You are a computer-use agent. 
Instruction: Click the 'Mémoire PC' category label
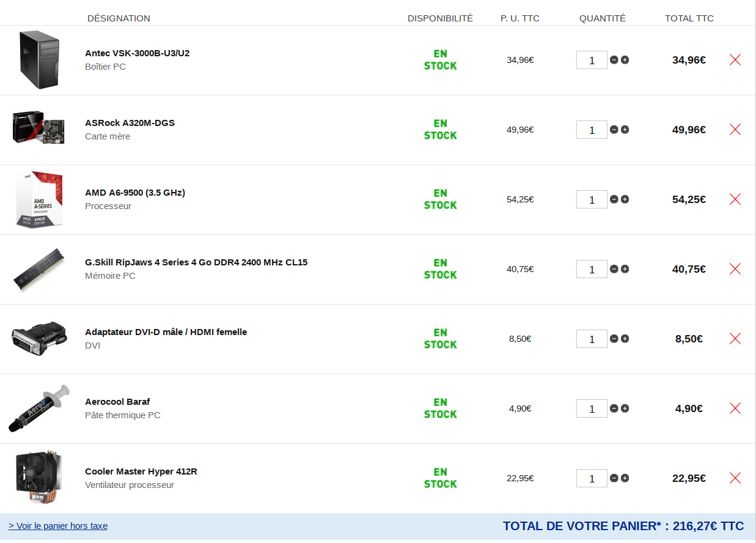110,276
